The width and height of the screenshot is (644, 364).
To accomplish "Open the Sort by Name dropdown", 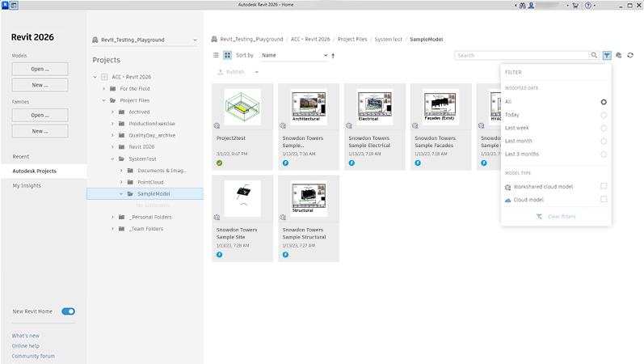I will (x=294, y=55).
